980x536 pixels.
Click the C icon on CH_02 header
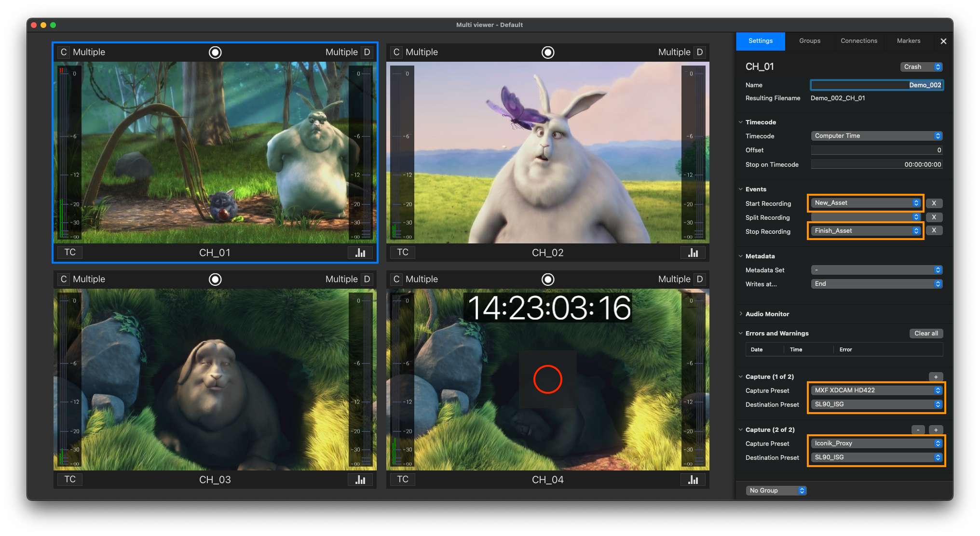396,52
